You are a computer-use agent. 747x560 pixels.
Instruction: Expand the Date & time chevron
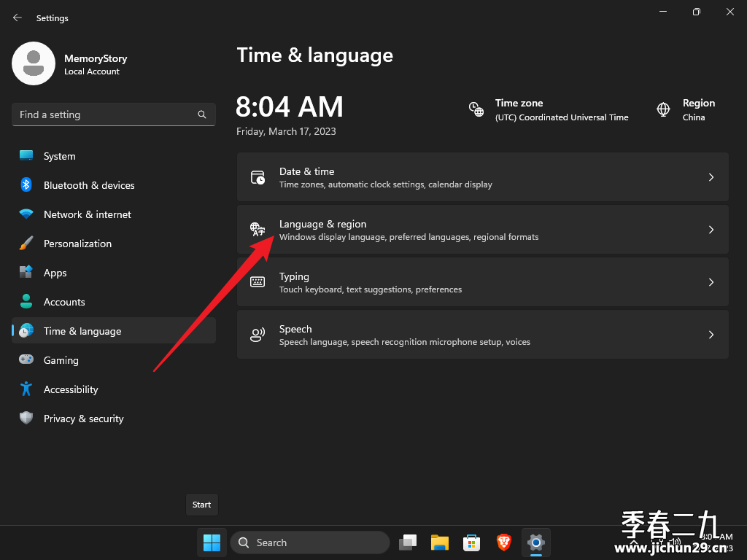point(711,177)
